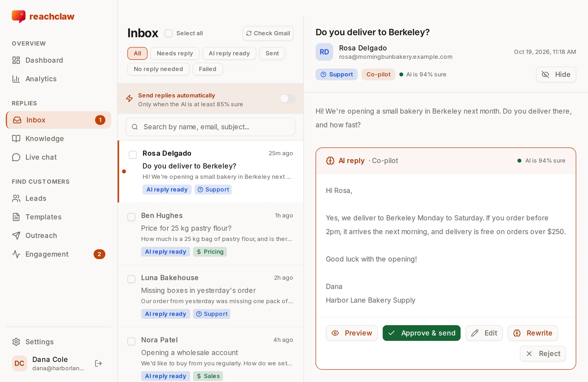The width and height of the screenshot is (588, 382).
Task: Hide this conversation
Action: coord(556,75)
